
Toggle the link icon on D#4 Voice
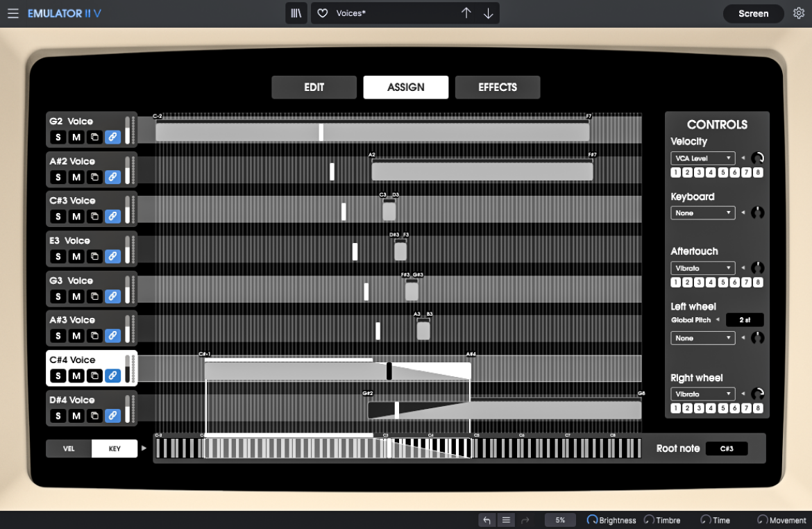(113, 416)
